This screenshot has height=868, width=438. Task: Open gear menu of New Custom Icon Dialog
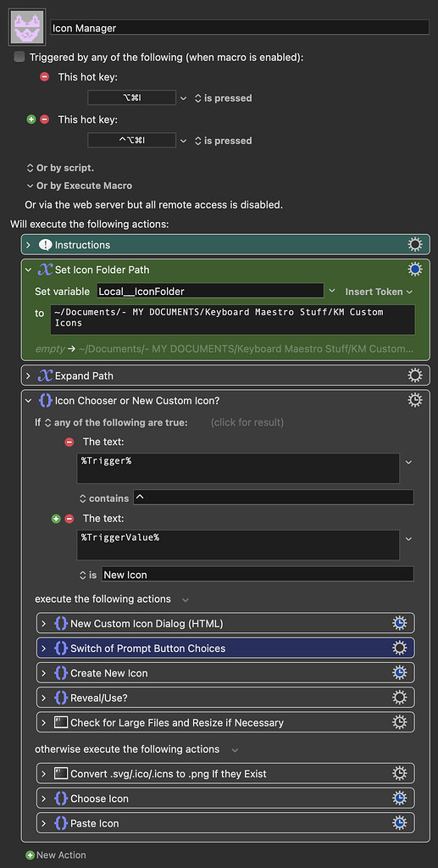tap(399, 623)
